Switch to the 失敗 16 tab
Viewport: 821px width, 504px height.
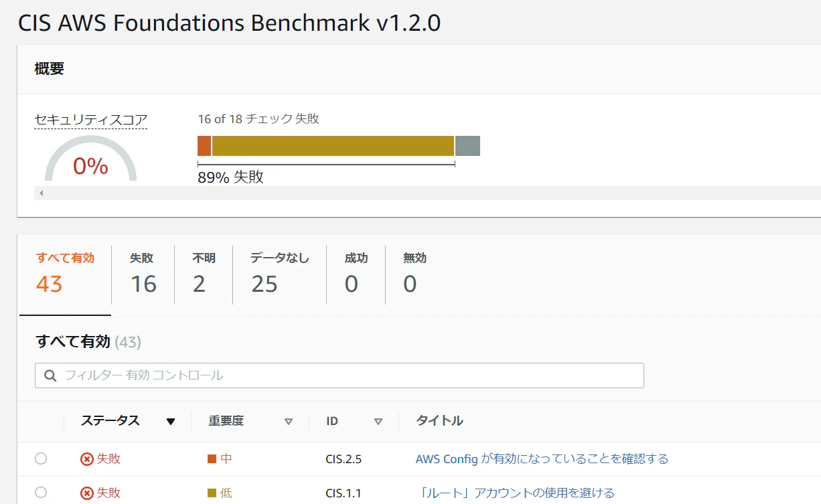point(143,274)
